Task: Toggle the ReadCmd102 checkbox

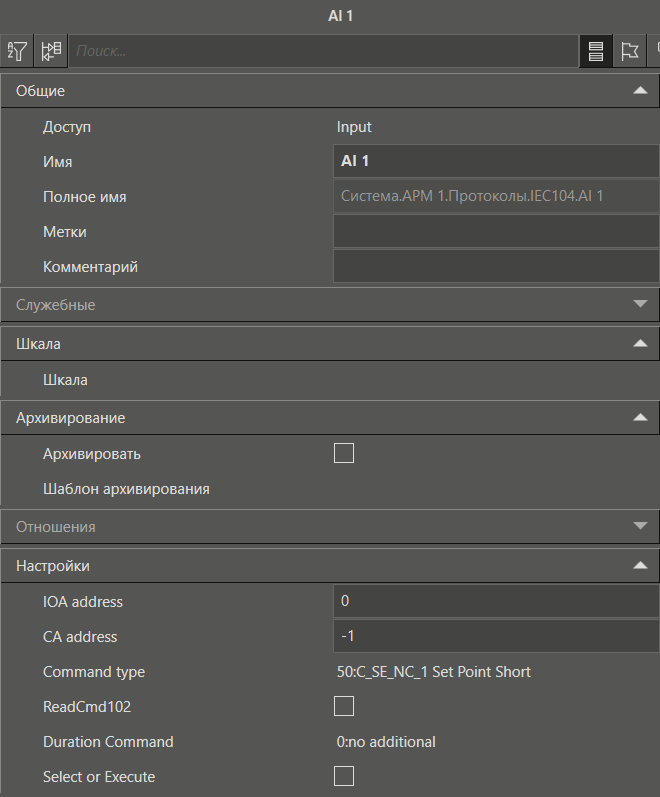Action: click(344, 707)
